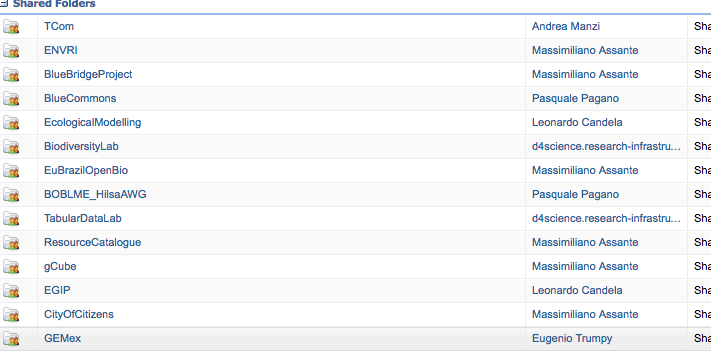The image size is (711, 361).
Task: Click the BlueBridgeProject folder icon
Action: tap(11, 75)
